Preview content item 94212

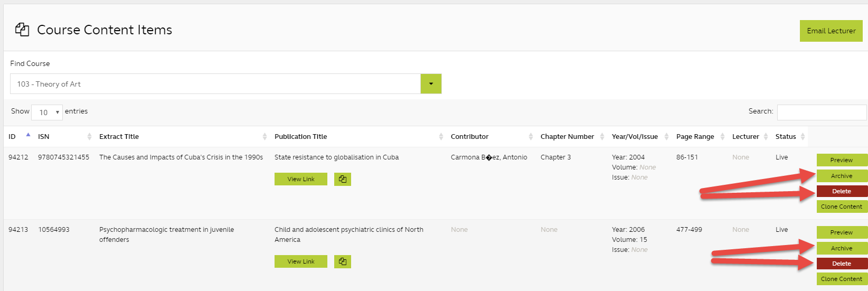point(842,160)
